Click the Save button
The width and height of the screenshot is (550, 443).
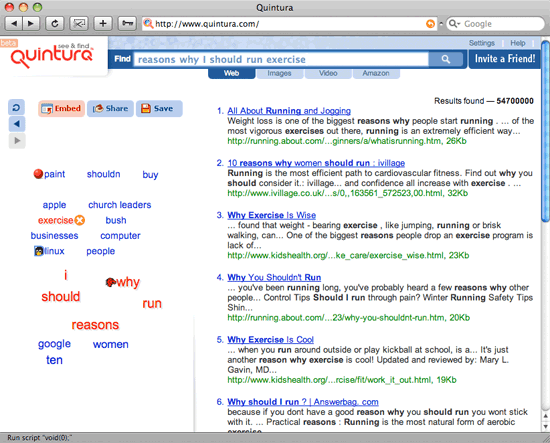pos(159,108)
